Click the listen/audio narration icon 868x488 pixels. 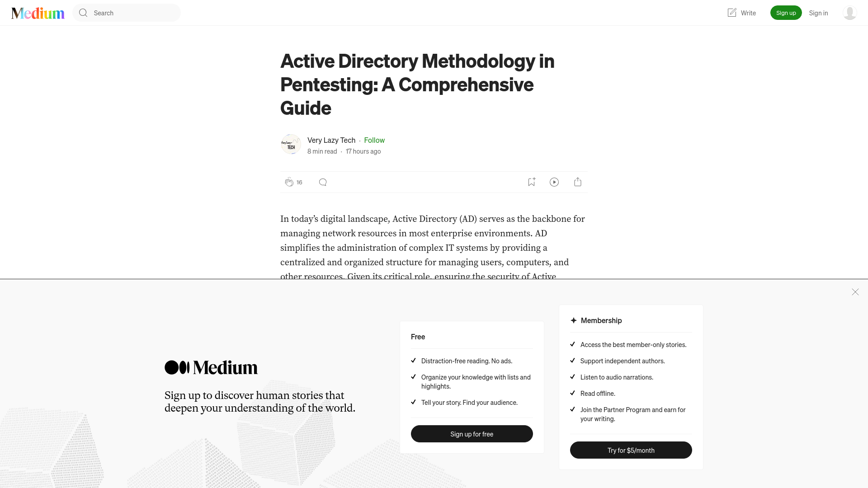554,182
